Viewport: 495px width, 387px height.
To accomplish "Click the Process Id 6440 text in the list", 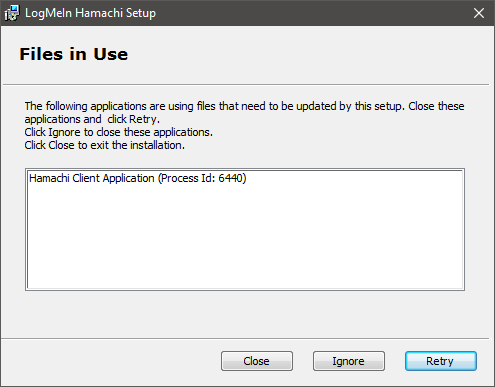I will (202, 178).
